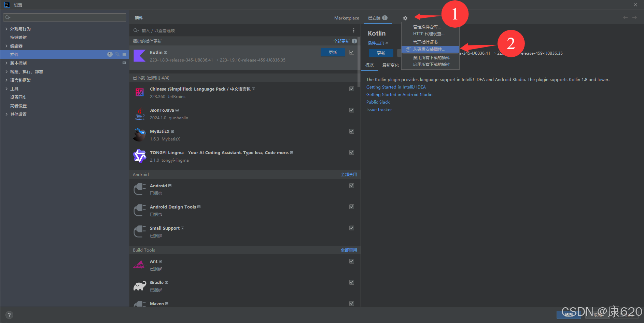Click the Kotlin plugin logo icon

tap(139, 56)
